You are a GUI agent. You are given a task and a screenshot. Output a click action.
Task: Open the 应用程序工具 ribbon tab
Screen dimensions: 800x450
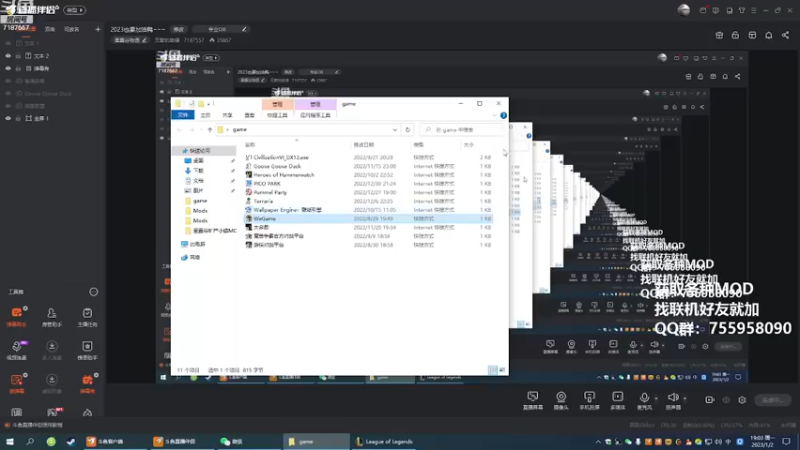[x=315, y=115]
